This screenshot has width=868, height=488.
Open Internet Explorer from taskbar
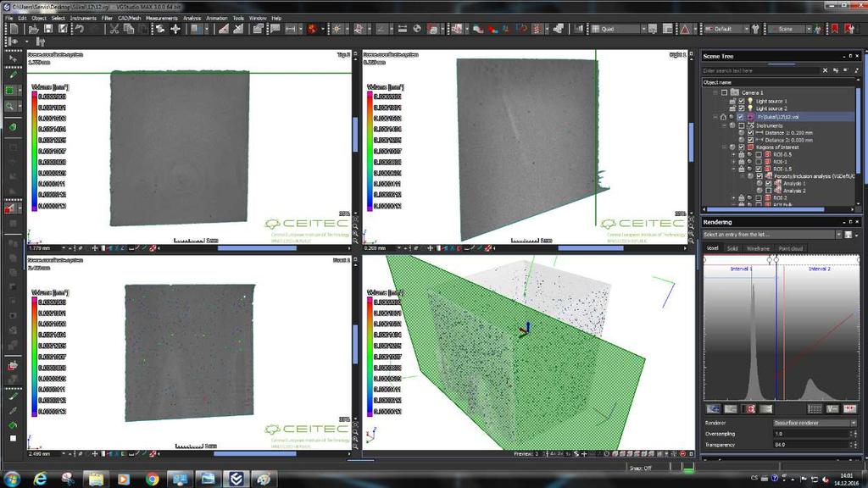pyautogui.click(x=41, y=479)
